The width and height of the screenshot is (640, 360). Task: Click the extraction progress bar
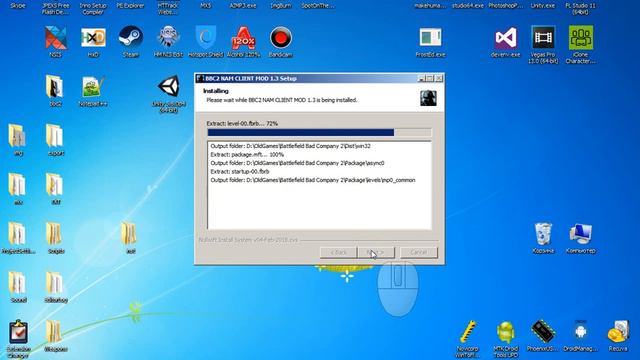[x=319, y=132]
